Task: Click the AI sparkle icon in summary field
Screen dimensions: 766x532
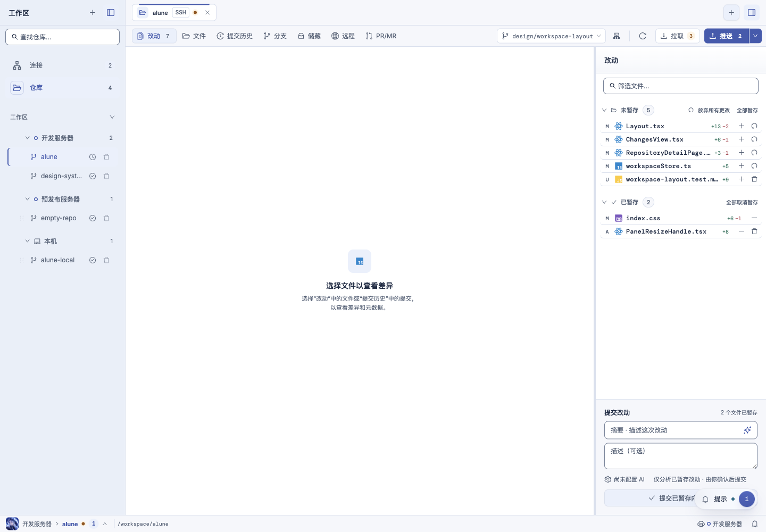Action: (747, 430)
